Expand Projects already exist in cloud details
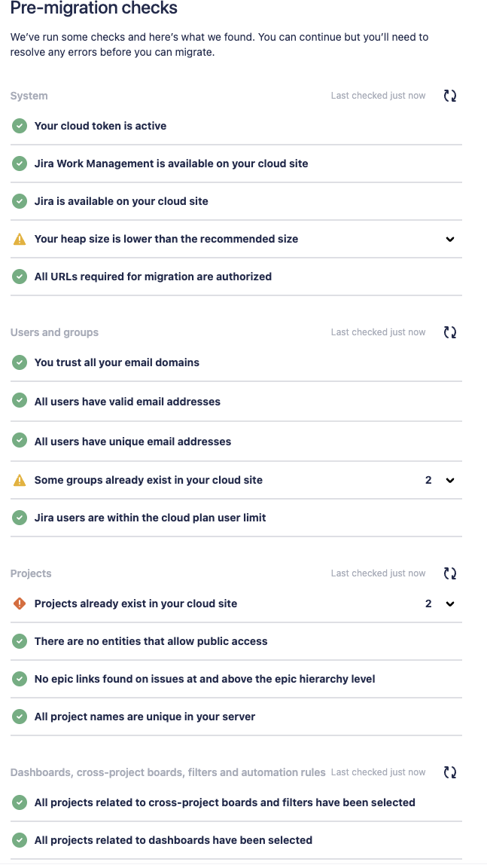 [450, 604]
